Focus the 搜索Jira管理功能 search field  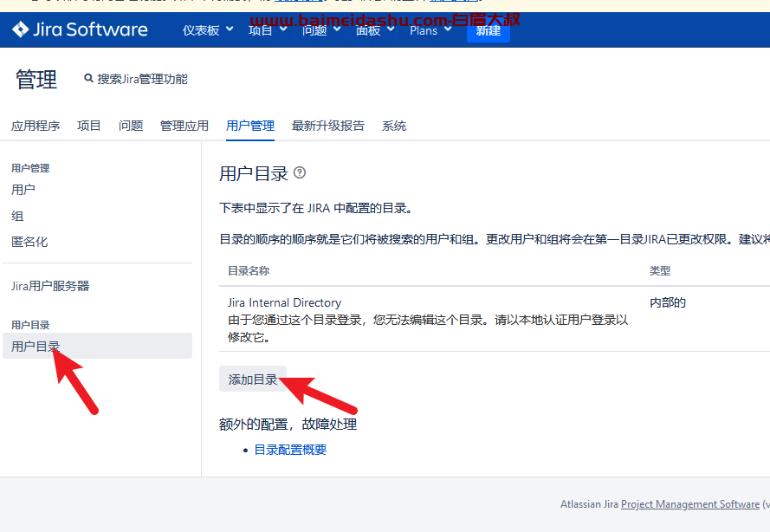pyautogui.click(x=142, y=79)
